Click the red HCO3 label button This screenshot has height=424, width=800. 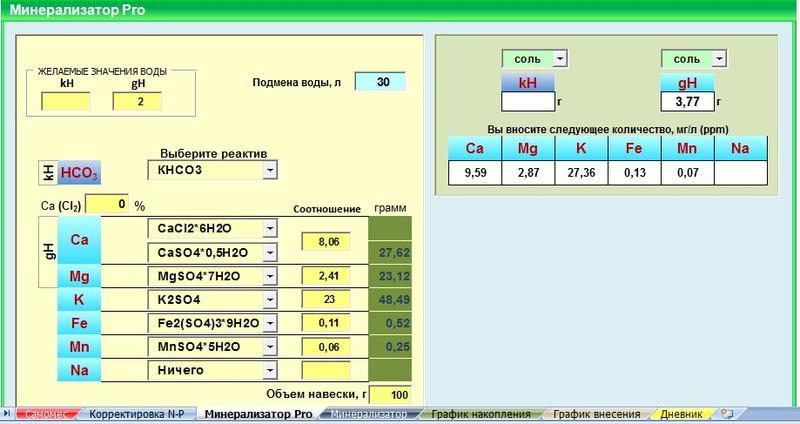pyautogui.click(x=81, y=172)
